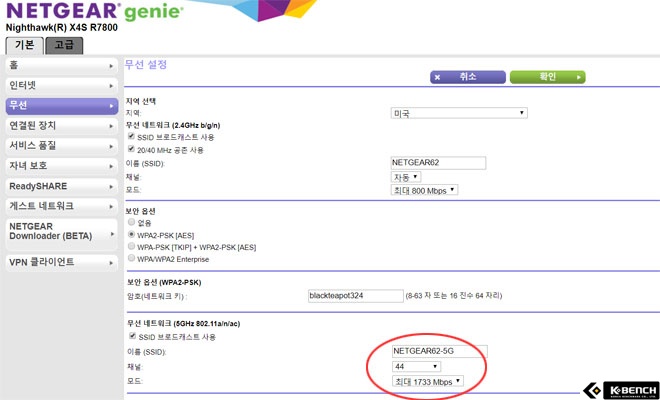Open the 인터넷 sidebar menu
This screenshot has width=660, height=400.
tap(61, 86)
